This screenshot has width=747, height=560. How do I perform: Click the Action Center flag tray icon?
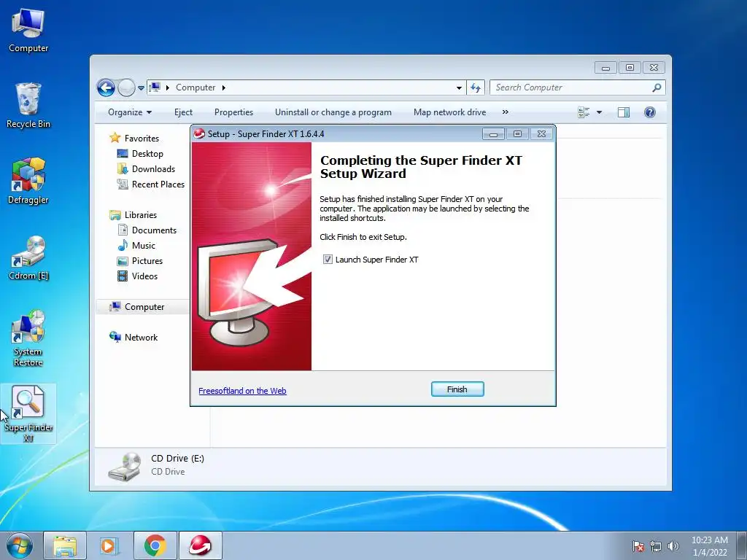(638, 547)
